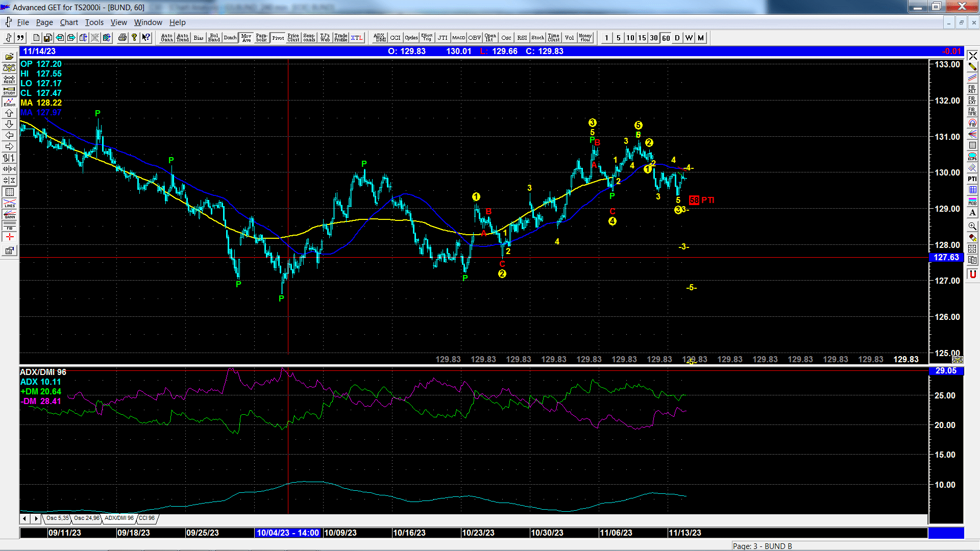Select the LINES drawing tool
980x551 pixels.
(9, 203)
